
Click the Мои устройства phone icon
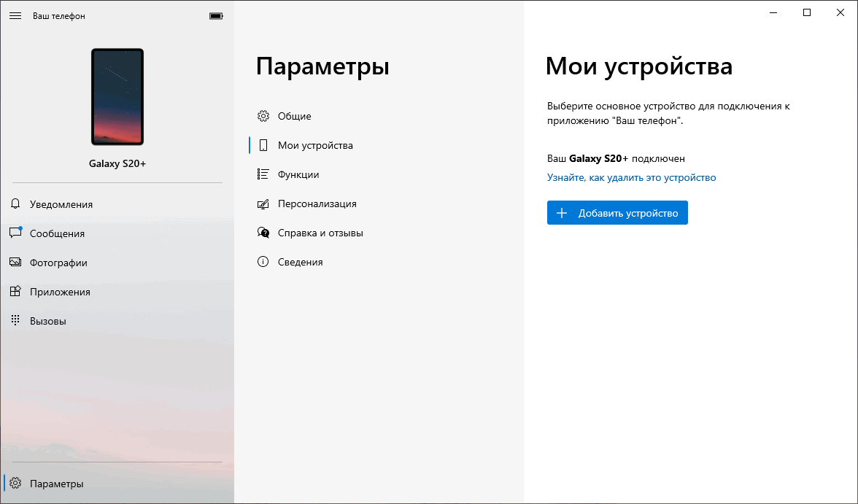tap(263, 144)
